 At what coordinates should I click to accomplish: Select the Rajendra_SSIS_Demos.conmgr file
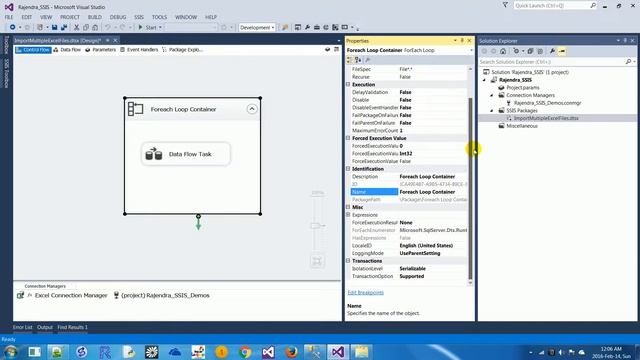[x=547, y=103]
